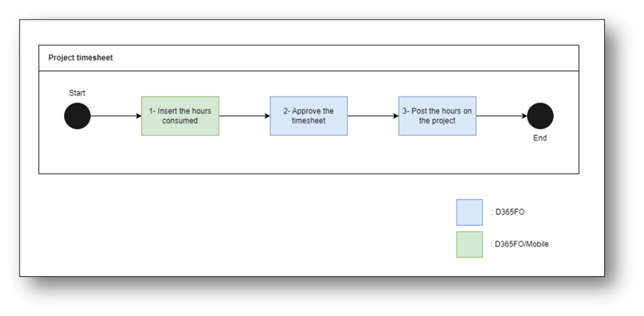The width and height of the screenshot is (644, 316).
Task: Click the ": D365FO" legend label
Action: click(x=507, y=213)
